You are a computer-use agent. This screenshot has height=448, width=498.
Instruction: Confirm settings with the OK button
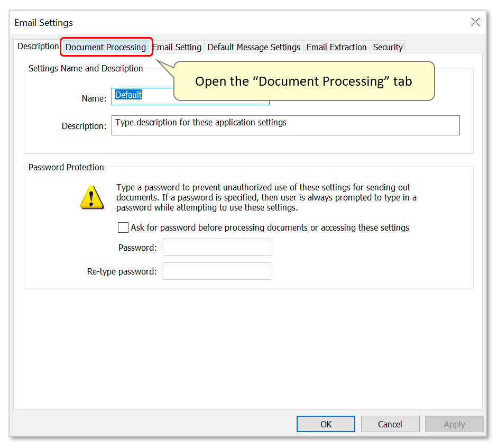coord(326,424)
